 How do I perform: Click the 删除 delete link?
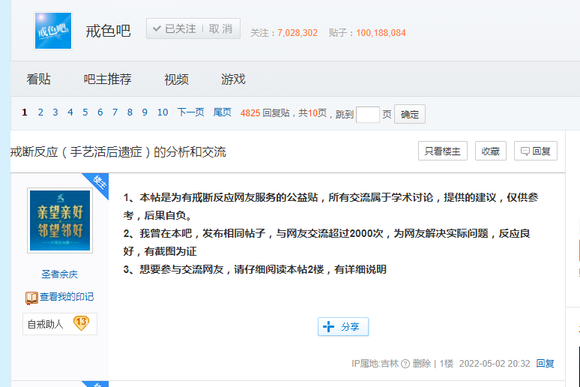(422, 364)
